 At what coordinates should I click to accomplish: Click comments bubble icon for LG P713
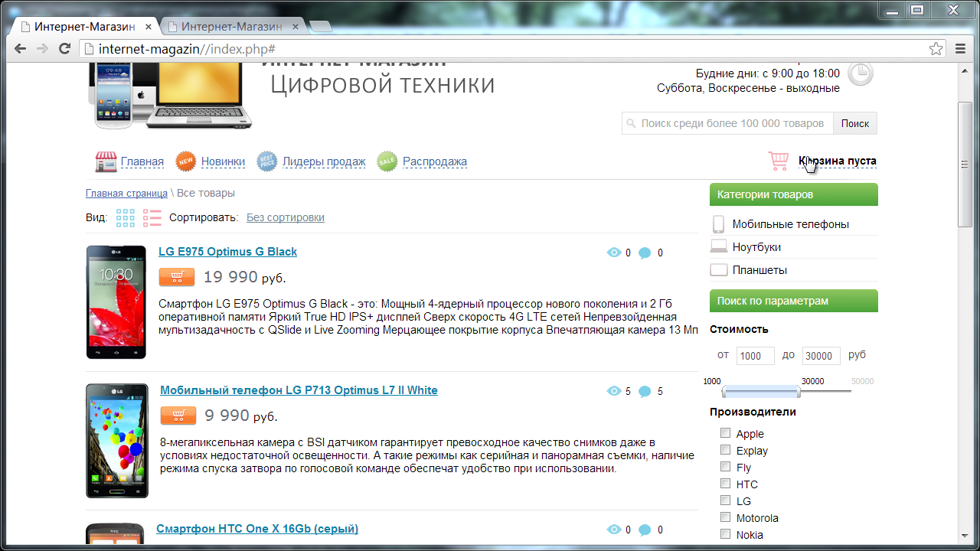[x=645, y=392]
